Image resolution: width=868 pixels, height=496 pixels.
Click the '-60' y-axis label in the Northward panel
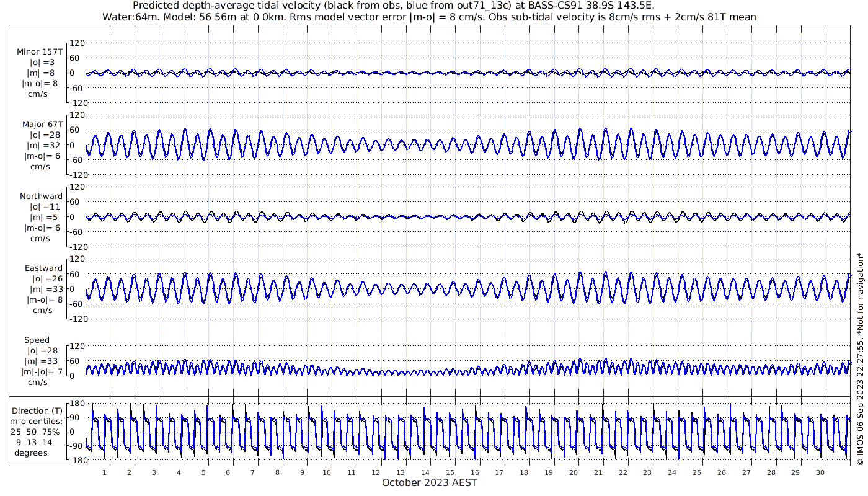[x=77, y=232]
